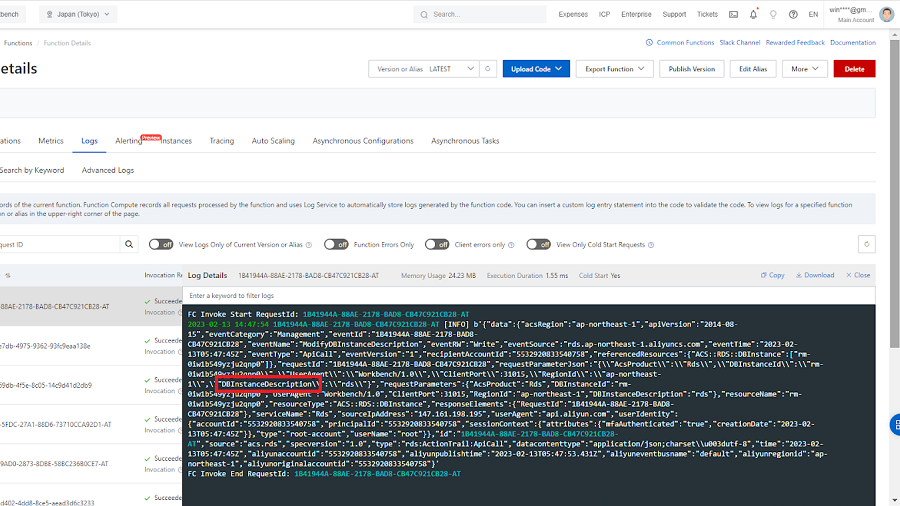Click the refresh icon beside the LATEST version
Image resolution: width=900 pixels, height=506 pixels.
pyautogui.click(x=488, y=69)
